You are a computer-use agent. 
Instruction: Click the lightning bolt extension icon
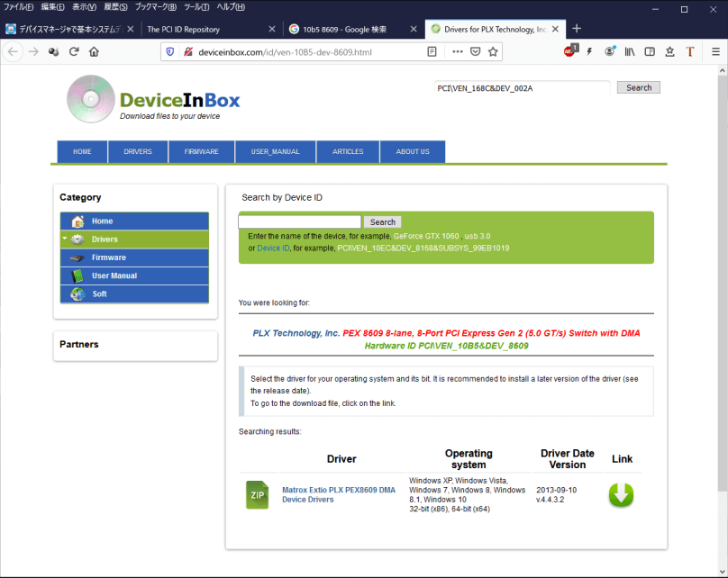coord(589,52)
